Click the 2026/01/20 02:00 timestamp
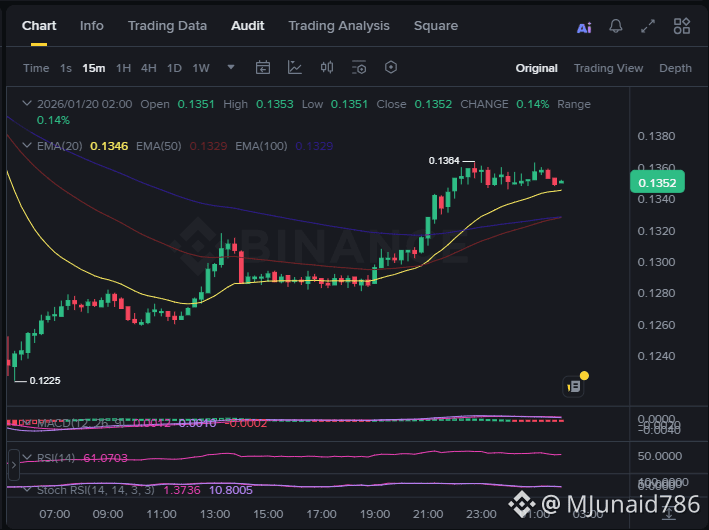 (x=85, y=104)
